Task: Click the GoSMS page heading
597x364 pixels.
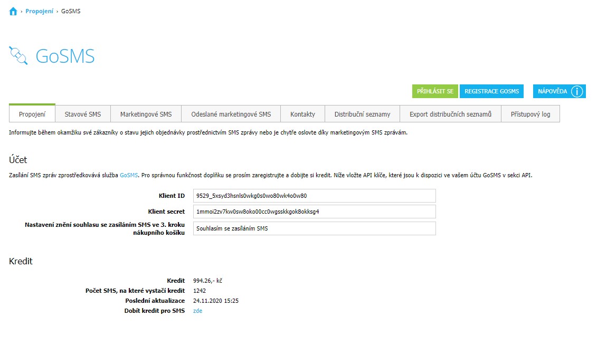Action: pos(65,56)
